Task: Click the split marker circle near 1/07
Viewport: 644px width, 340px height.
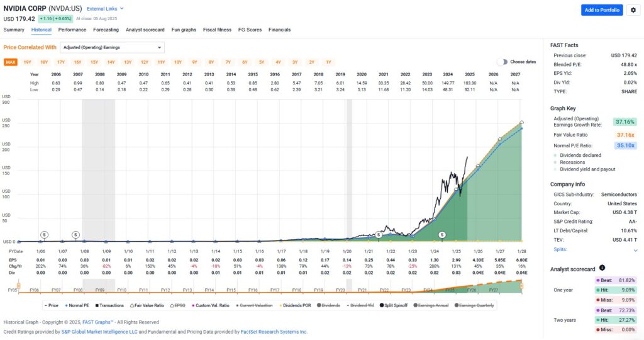Action: coord(75,235)
